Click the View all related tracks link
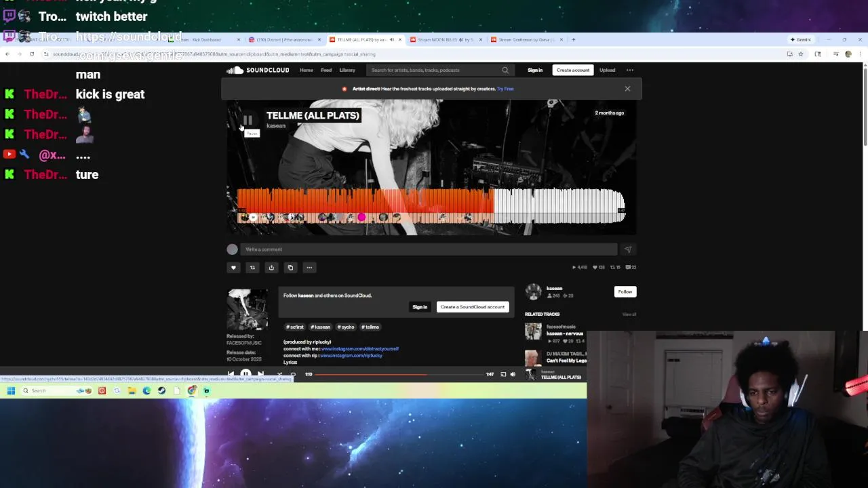868x488 pixels. [x=629, y=314]
